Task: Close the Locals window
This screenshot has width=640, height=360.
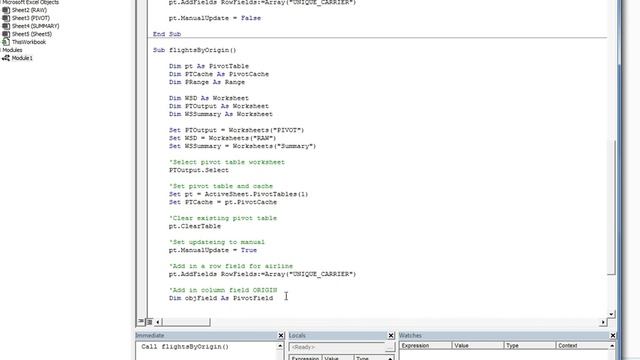Action: click(x=391, y=335)
